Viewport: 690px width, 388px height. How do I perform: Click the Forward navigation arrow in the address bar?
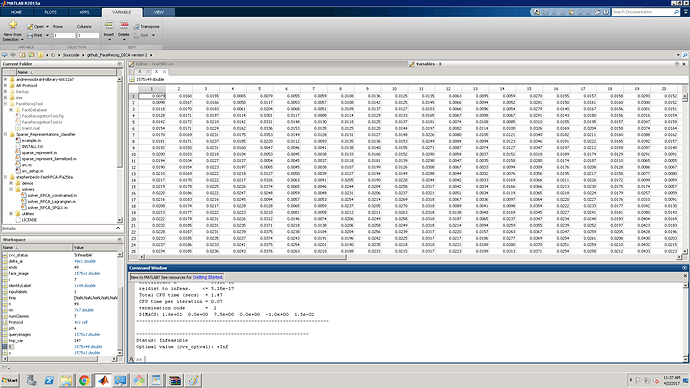tap(13, 55)
